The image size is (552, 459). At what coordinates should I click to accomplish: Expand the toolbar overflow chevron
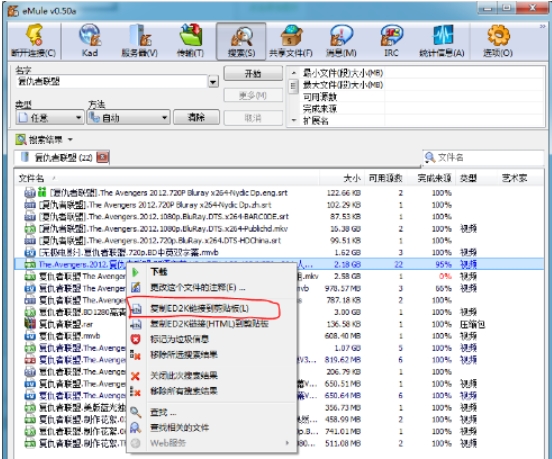click(x=542, y=27)
